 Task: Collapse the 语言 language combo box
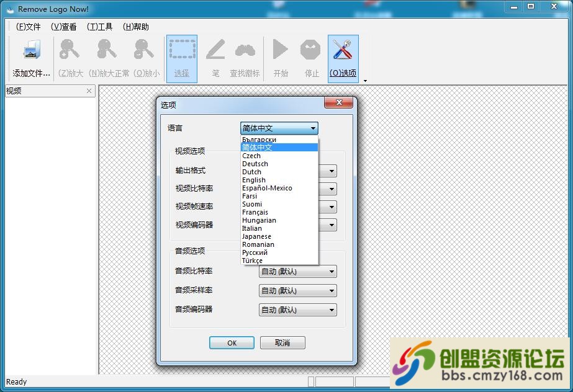[x=279, y=128]
